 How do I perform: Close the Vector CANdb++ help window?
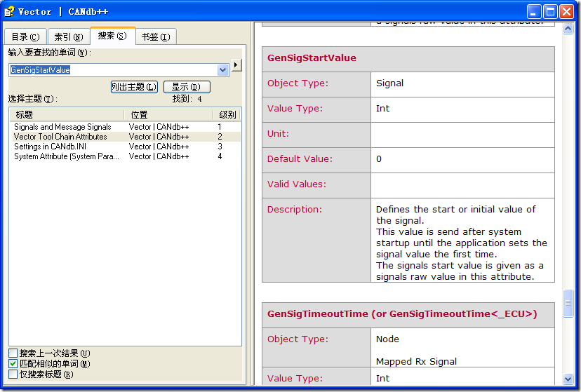click(566, 12)
